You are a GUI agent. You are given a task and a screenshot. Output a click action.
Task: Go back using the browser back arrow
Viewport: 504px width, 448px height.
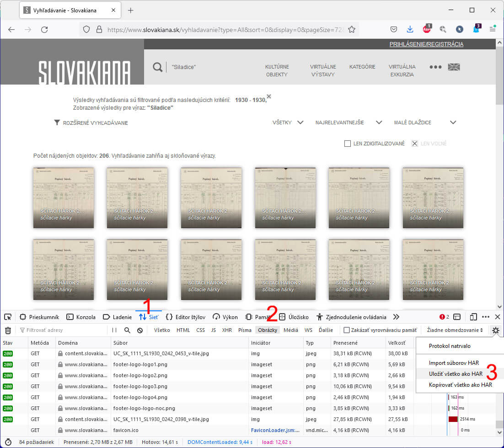[x=11, y=30]
